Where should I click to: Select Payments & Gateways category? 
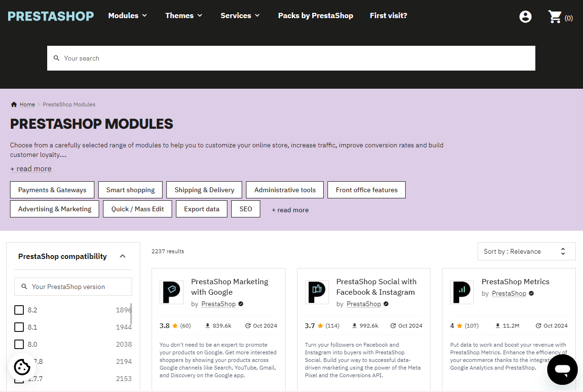52,190
